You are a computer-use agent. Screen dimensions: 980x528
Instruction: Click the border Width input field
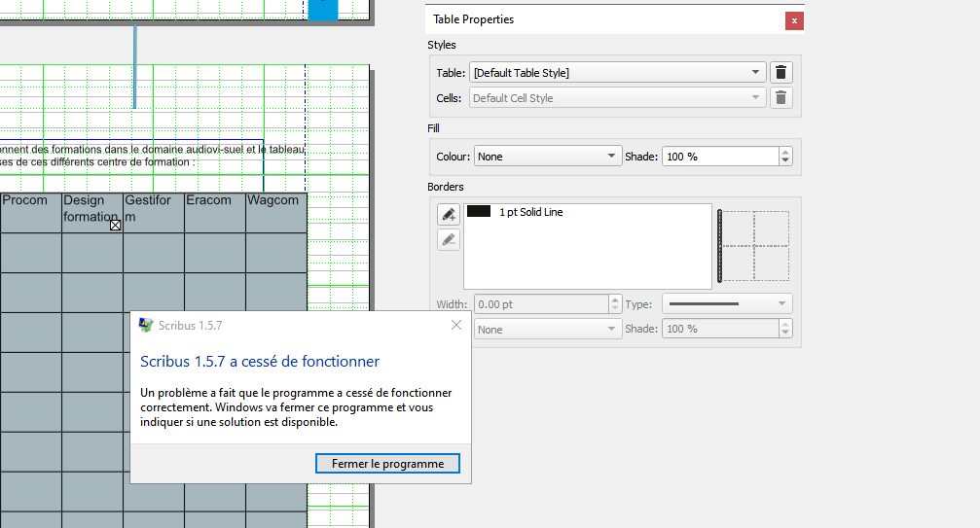tap(540, 304)
